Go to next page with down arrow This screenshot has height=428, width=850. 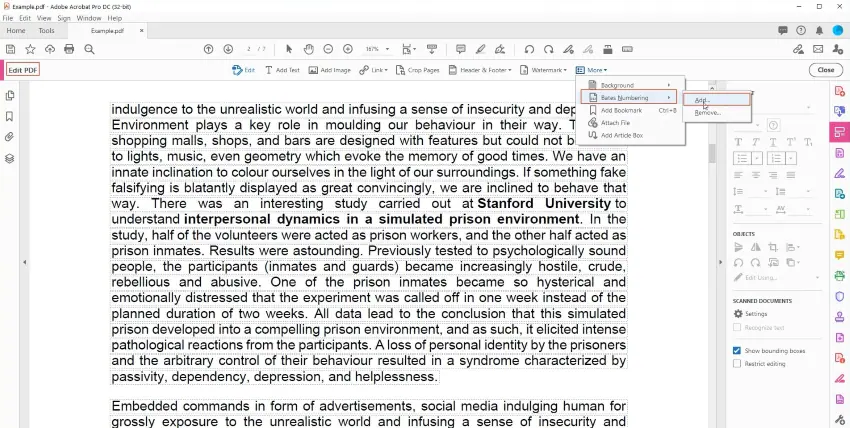point(228,49)
